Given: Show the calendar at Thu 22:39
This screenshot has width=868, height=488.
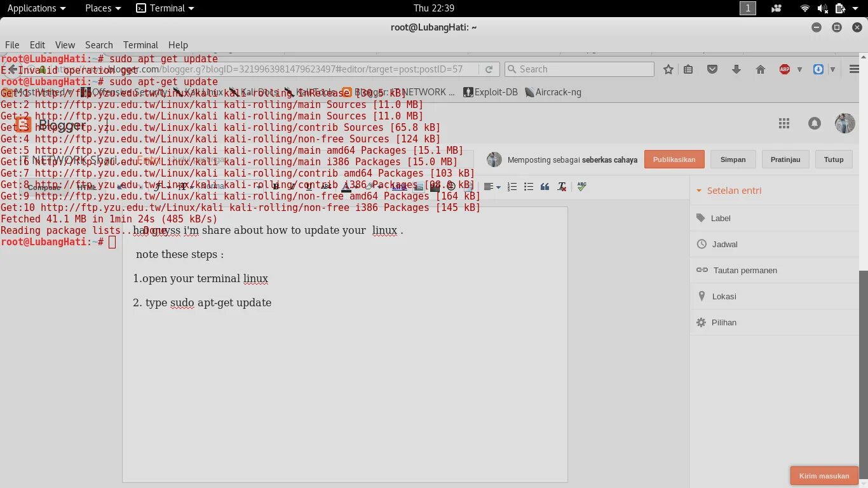Looking at the screenshot, I should [x=433, y=8].
